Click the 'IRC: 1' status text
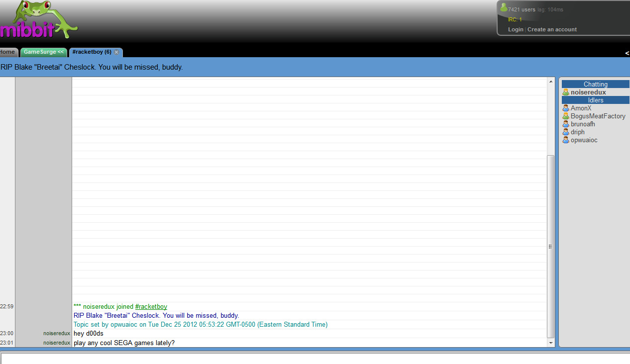The height and width of the screenshot is (364, 630). (x=515, y=19)
